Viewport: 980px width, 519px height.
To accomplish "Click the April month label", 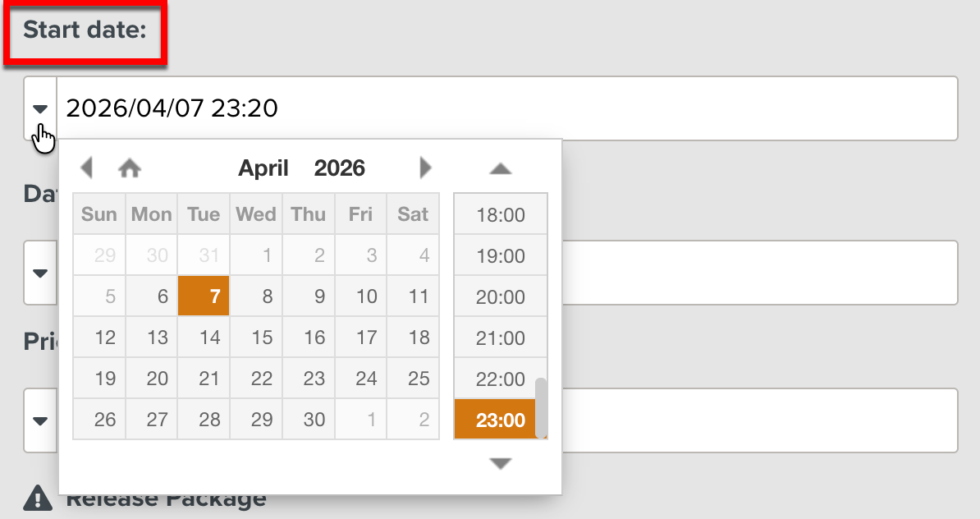I will 263,168.
